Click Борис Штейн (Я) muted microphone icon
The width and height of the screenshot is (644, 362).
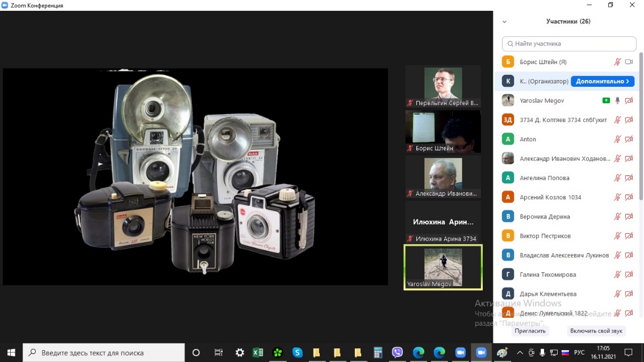(x=617, y=62)
